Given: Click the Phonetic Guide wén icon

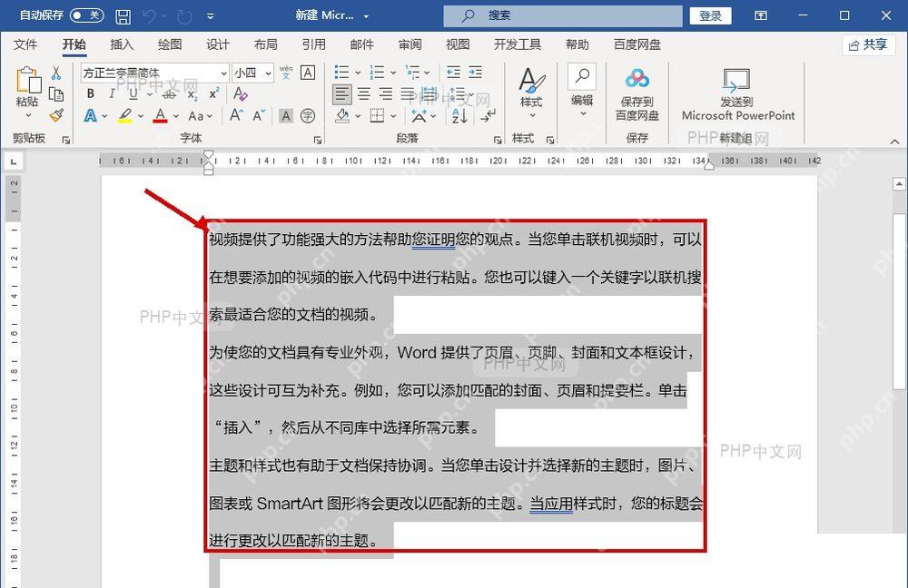Looking at the screenshot, I should (x=286, y=73).
